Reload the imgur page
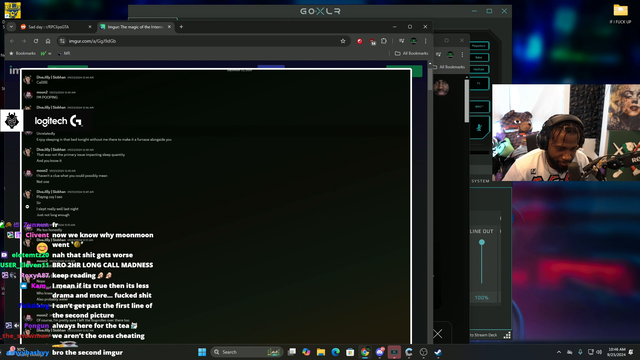 coord(36,41)
